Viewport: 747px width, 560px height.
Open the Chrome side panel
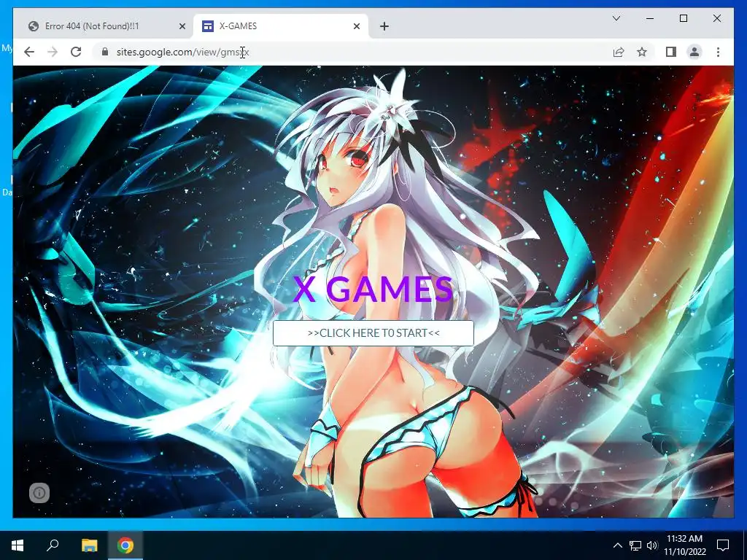pos(671,52)
